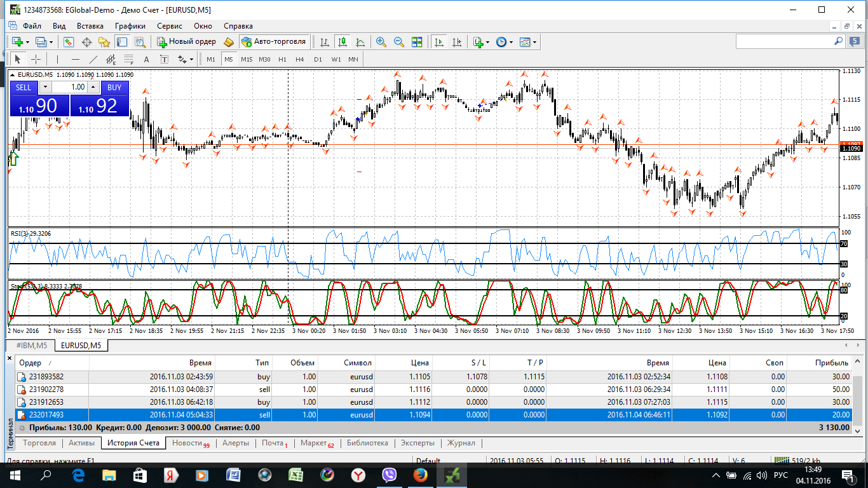Click the blue SELL button

click(23, 88)
